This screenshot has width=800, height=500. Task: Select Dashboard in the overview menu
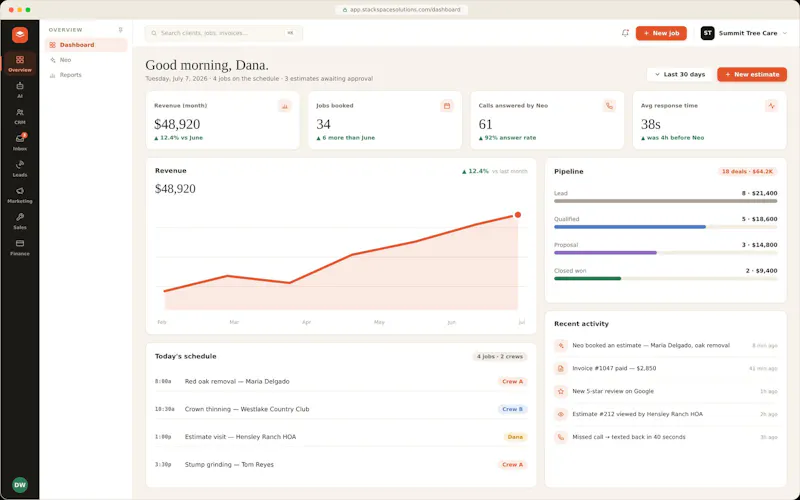click(86, 45)
